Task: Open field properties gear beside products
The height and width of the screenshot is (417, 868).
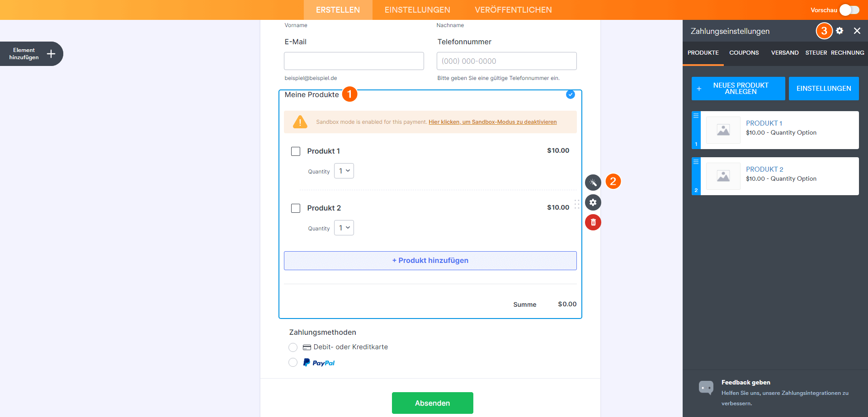Action: [x=593, y=202]
